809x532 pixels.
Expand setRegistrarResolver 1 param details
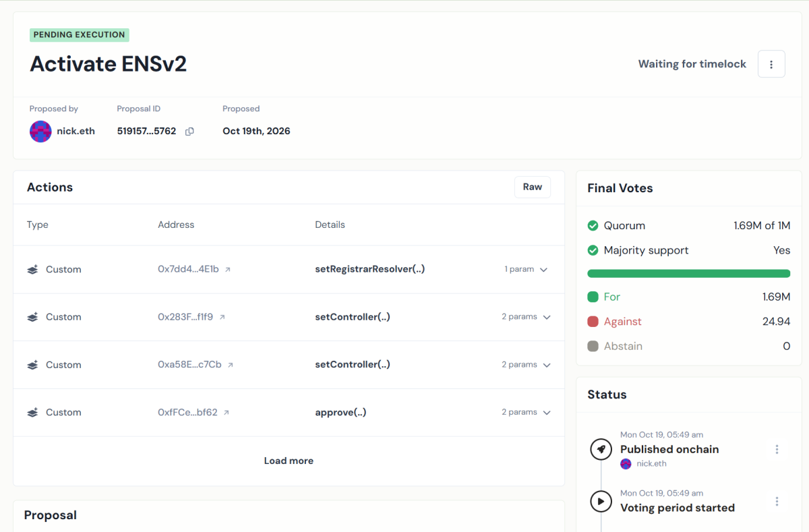click(527, 270)
